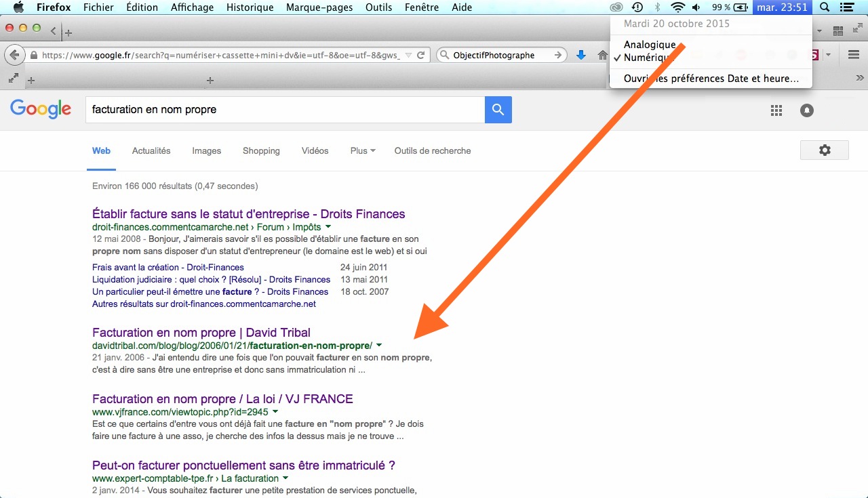Expand options arrow for davidtribal.com result
This screenshot has width=868, height=498.
tap(379, 346)
